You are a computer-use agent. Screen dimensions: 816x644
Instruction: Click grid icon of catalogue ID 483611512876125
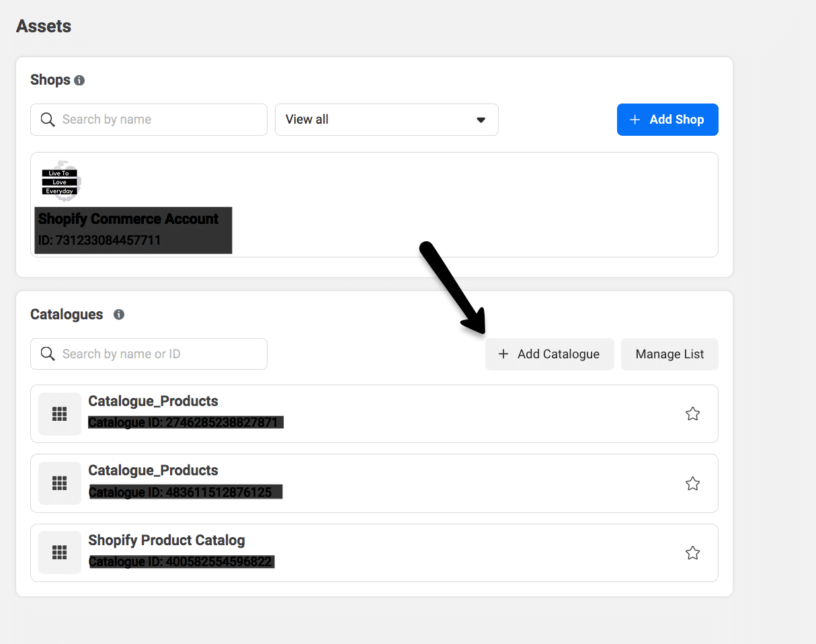[60, 483]
